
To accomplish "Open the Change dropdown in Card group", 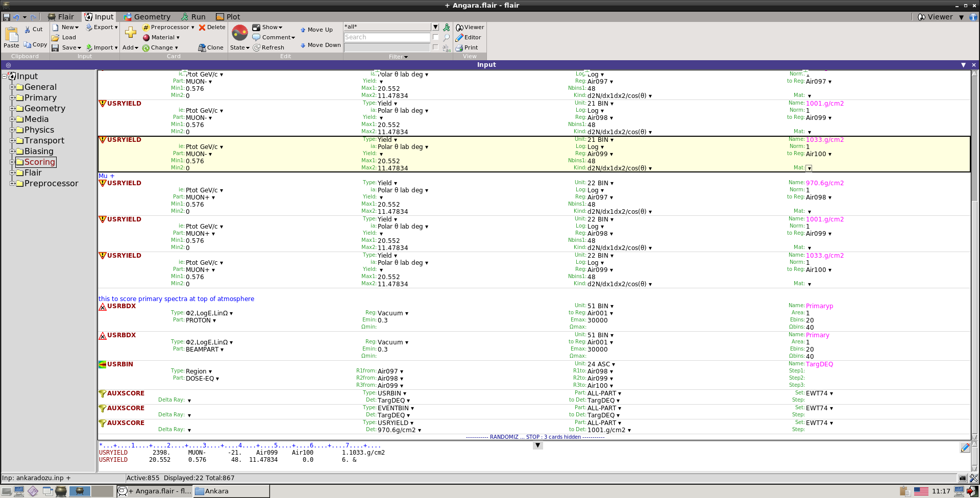I will tap(160, 48).
